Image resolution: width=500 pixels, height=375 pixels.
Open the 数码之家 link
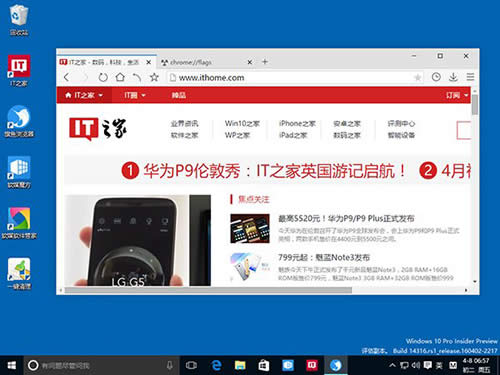click(x=347, y=135)
